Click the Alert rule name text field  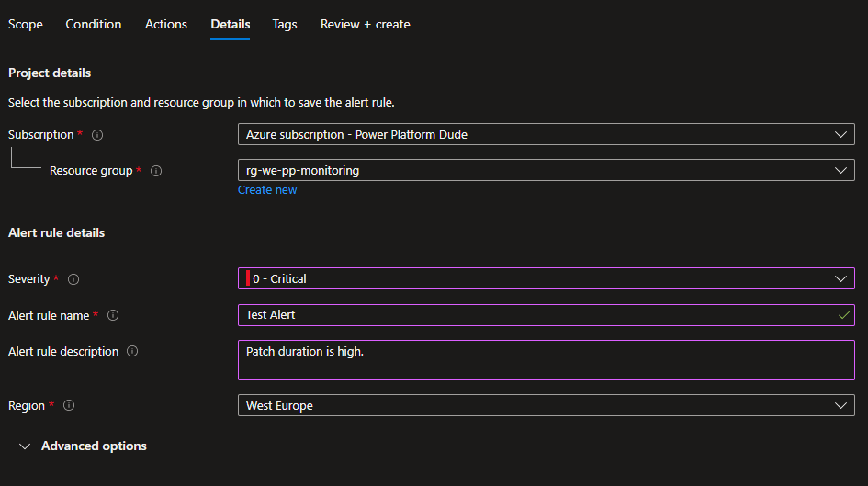click(x=533, y=314)
